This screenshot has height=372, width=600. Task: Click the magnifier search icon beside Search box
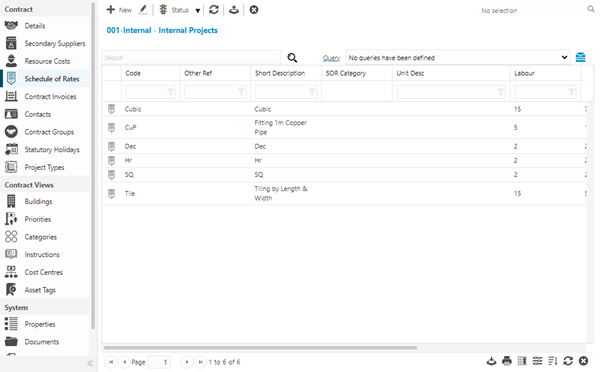[292, 58]
